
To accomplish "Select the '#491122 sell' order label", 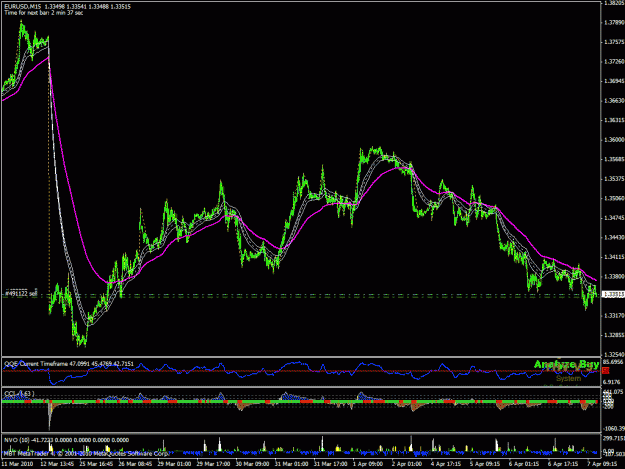I will [x=20, y=294].
